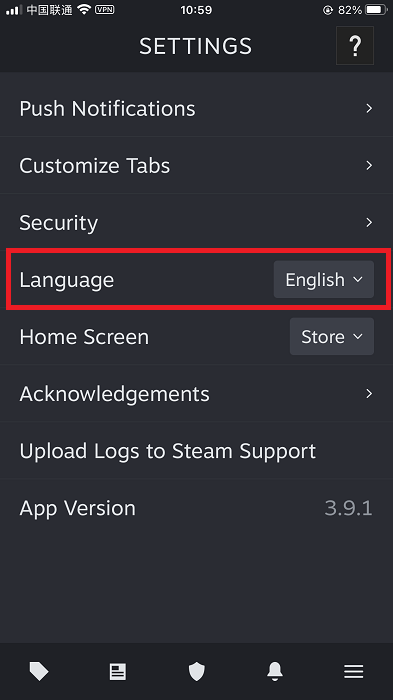Image resolution: width=393 pixels, height=700 pixels.
Task: Open the hamburger menu icon
Action: point(354,671)
